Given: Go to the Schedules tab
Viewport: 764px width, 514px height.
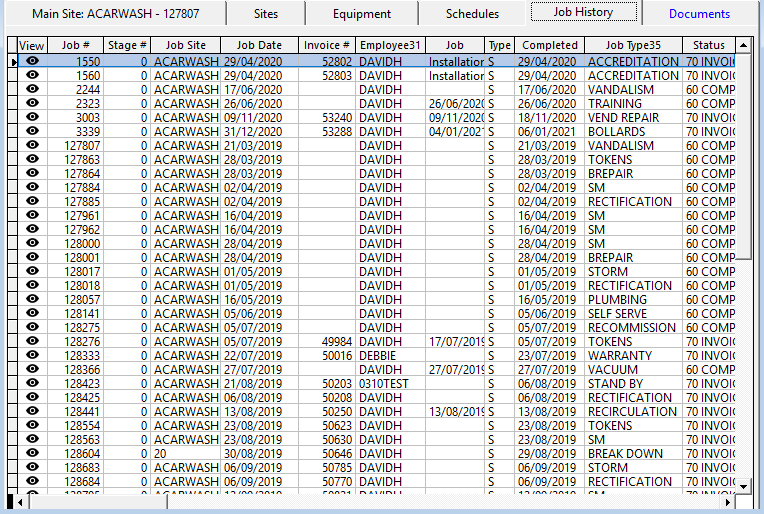Looking at the screenshot, I should point(472,14).
